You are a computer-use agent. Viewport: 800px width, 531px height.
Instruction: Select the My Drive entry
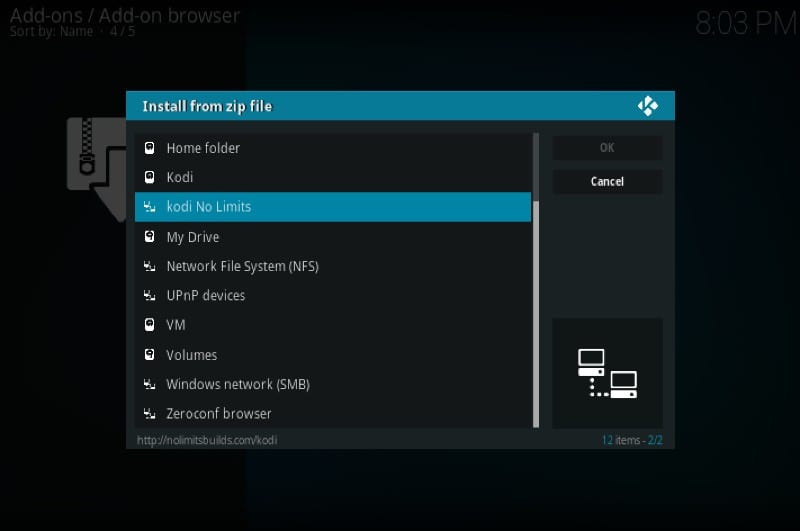point(333,237)
